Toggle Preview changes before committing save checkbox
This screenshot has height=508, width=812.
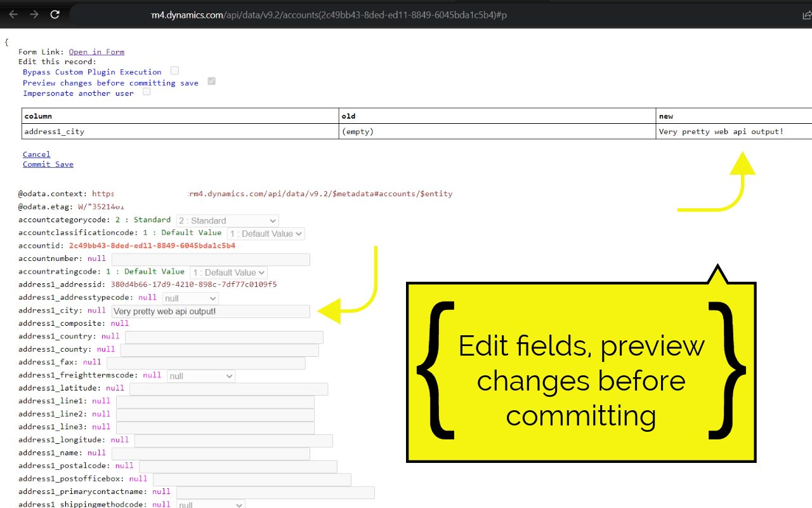[x=211, y=81]
